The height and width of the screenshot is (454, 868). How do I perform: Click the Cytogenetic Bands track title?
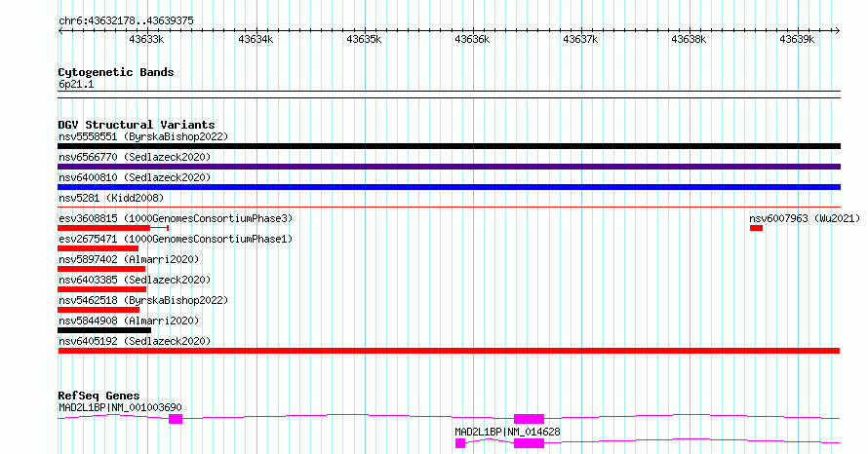(x=116, y=72)
